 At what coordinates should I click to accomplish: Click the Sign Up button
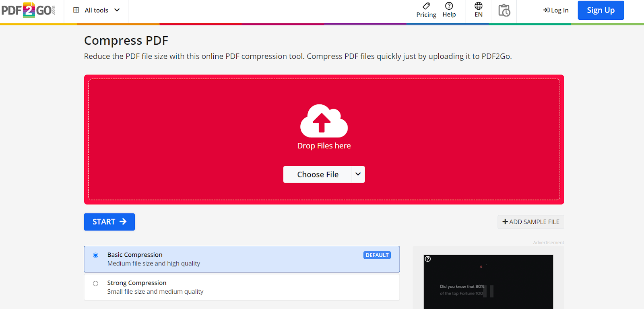(x=601, y=10)
